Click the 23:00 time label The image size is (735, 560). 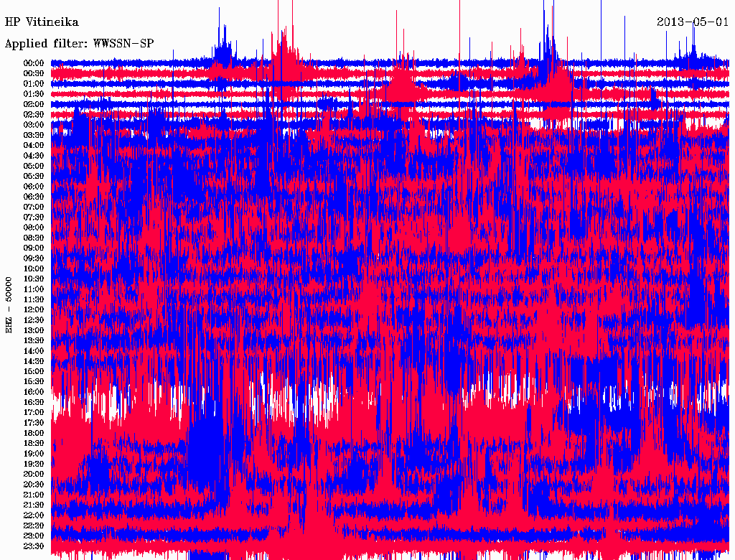(34, 536)
